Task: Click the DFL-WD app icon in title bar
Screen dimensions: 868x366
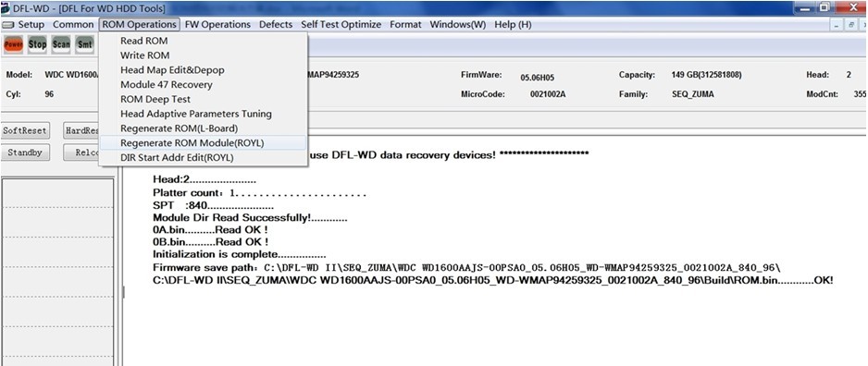Action: coord(6,8)
